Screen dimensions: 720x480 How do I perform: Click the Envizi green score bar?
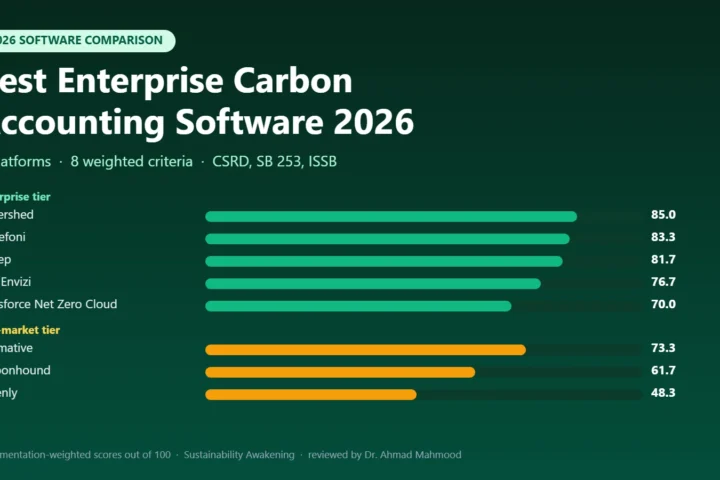click(373, 283)
